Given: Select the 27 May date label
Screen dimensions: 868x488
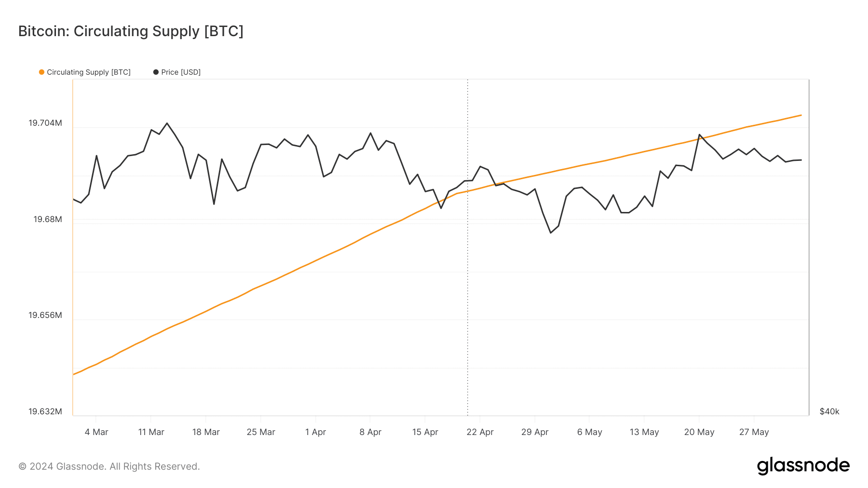Looking at the screenshot, I should [x=754, y=432].
